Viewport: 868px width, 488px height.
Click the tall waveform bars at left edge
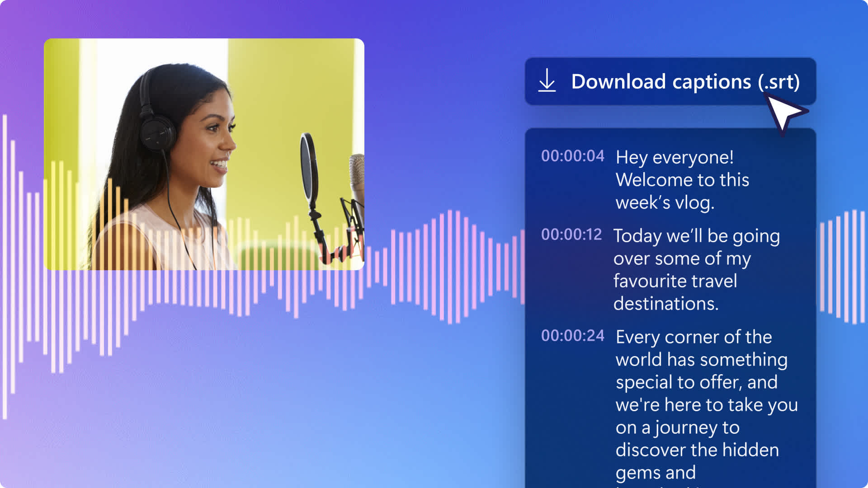(9, 267)
